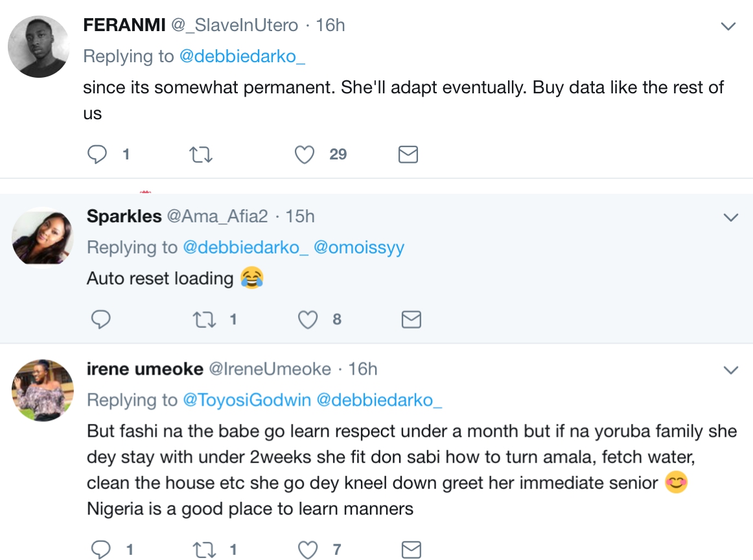Retweet Sparkles' Auto reset loading tweet
753x560 pixels.
[203, 319]
